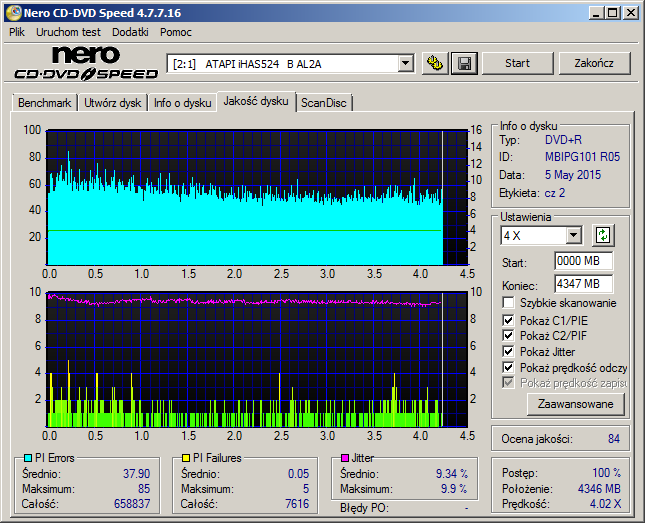This screenshot has height=523, width=645.
Task: Click the cyan PI Errors legend swatch
Action: [x=28, y=458]
